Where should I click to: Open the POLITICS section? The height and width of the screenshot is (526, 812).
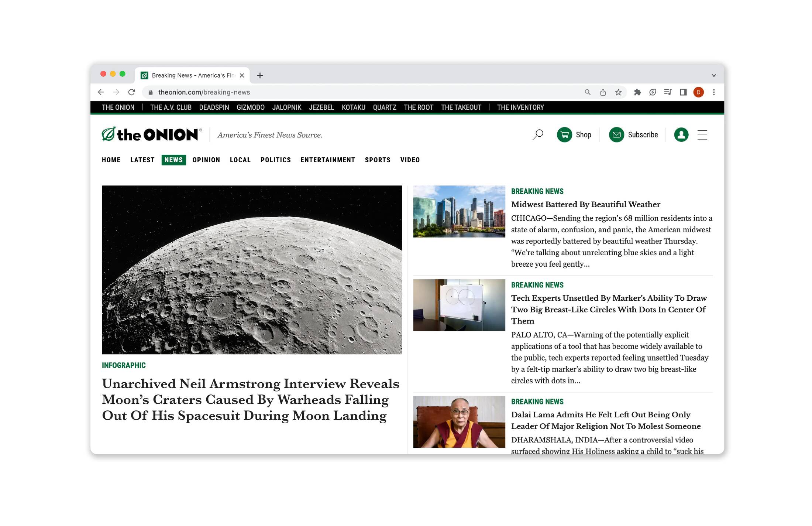[x=275, y=160]
